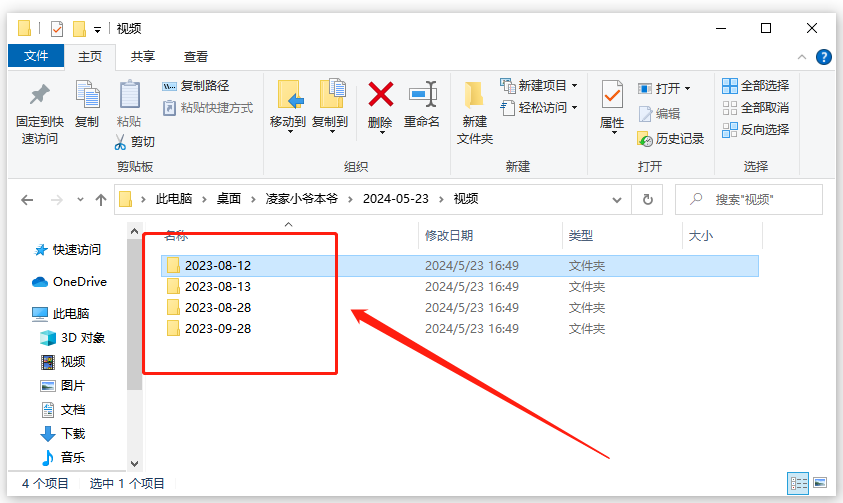
Task: Select the folder 2023-08-13
Action: tap(460, 286)
